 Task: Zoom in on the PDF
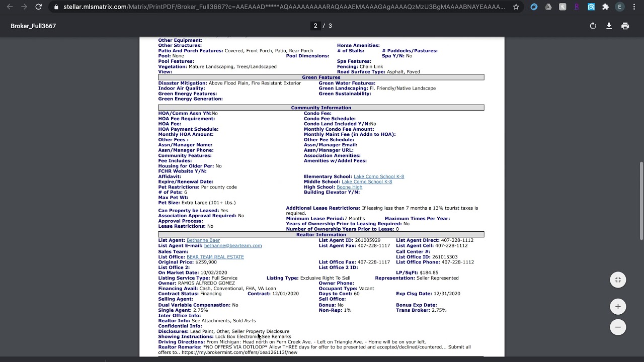tap(618, 307)
